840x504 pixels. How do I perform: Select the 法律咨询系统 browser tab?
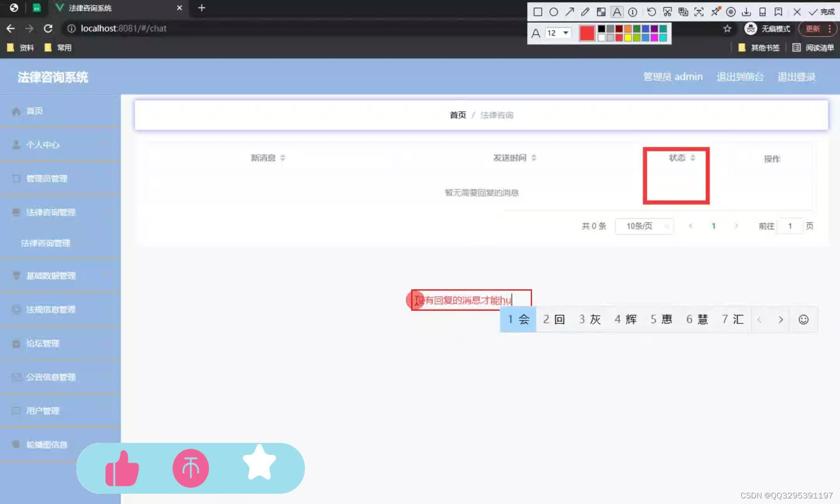point(119,8)
